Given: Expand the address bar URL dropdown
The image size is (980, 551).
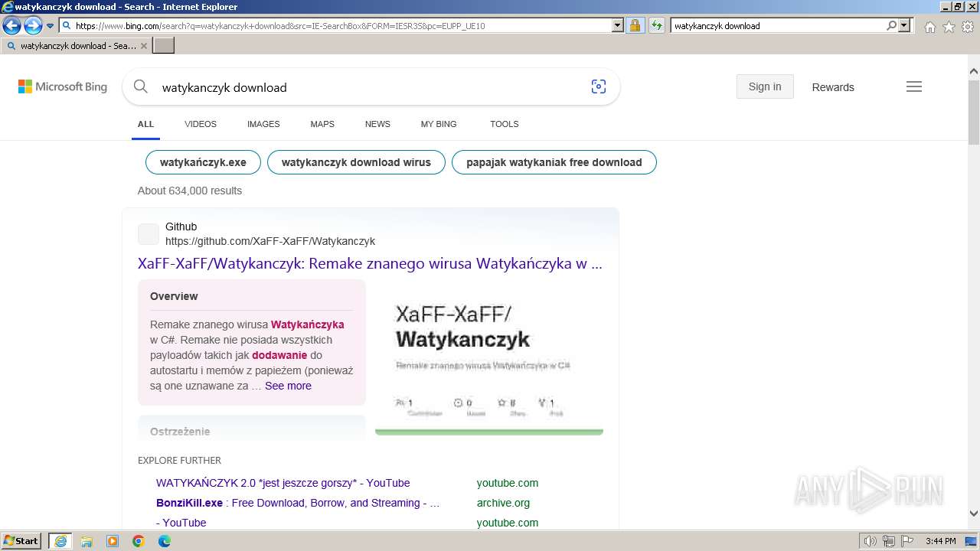Looking at the screenshot, I should coord(618,25).
